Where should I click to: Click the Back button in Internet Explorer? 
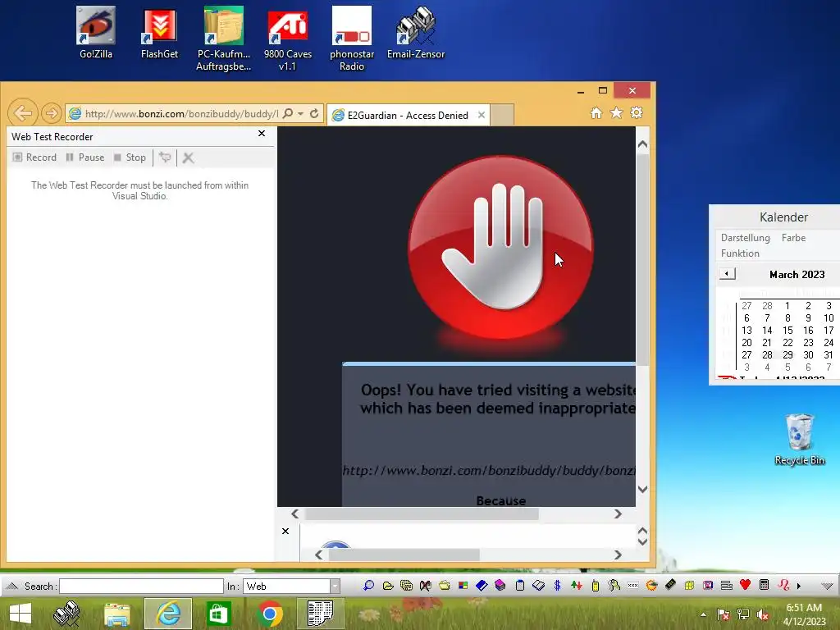pyautogui.click(x=23, y=113)
